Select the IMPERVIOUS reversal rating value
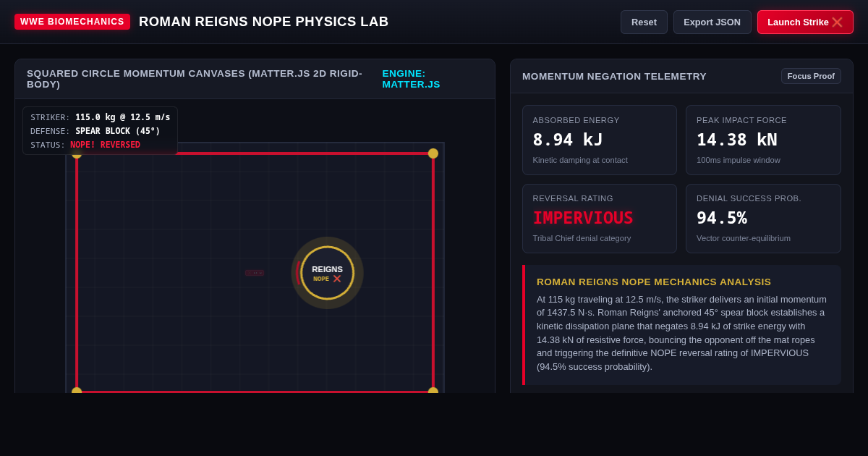The image size is (868, 456). (x=583, y=218)
